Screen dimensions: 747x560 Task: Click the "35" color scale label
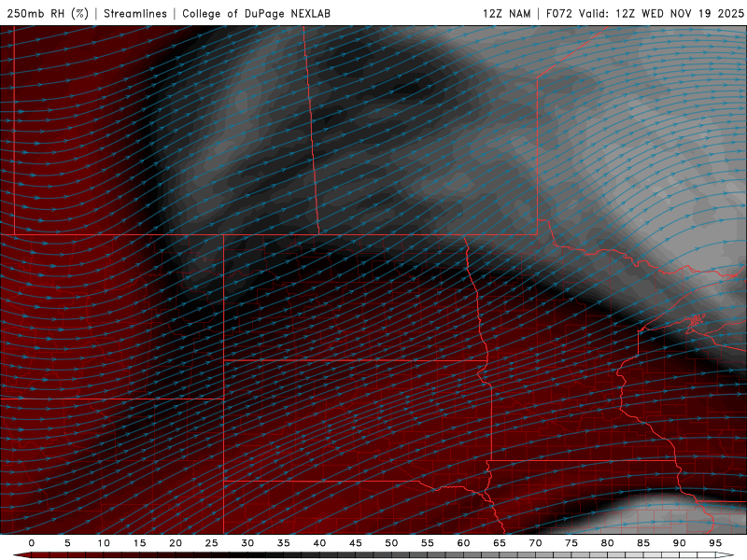click(x=283, y=543)
